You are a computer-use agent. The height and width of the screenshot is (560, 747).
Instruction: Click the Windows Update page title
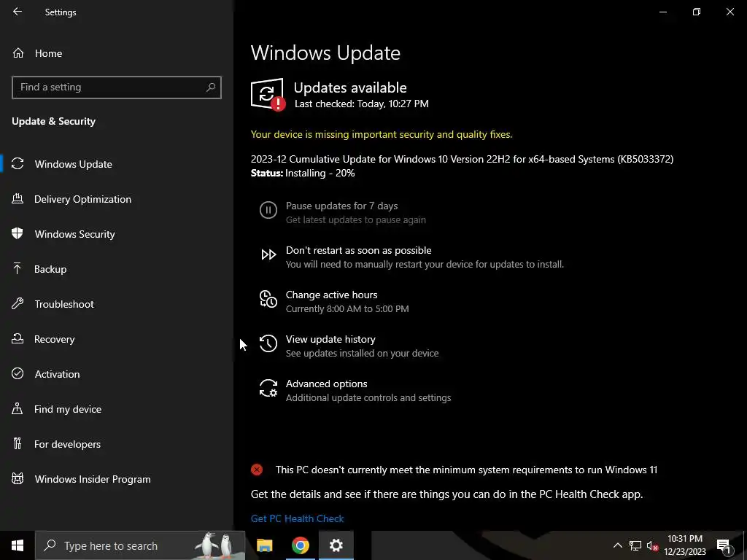pos(325,52)
